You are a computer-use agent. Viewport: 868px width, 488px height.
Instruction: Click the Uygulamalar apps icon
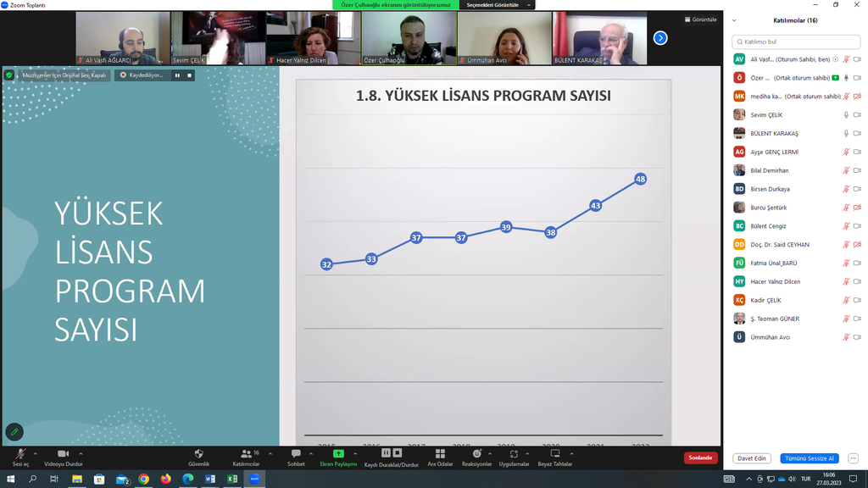(514, 454)
